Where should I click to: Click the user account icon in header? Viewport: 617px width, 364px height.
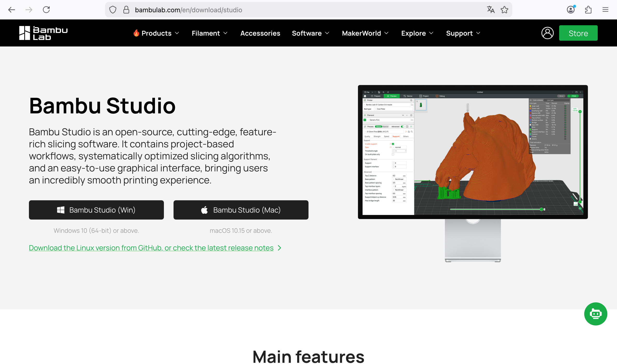click(x=547, y=33)
